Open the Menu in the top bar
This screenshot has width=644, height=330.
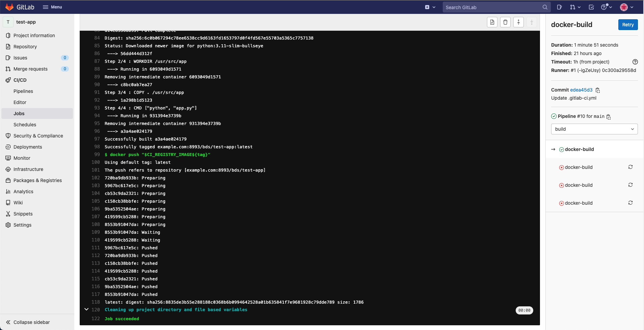[x=52, y=7]
